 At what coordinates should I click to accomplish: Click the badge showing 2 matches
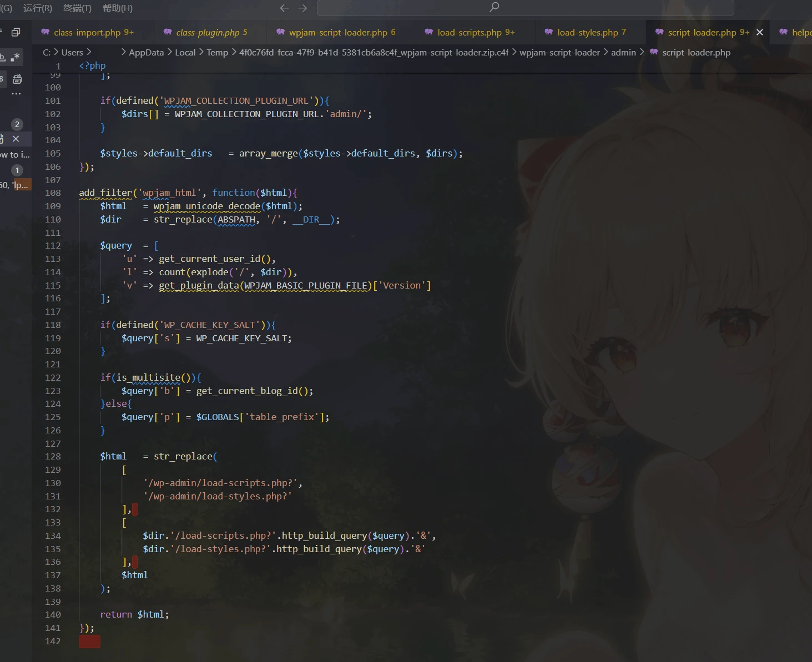tap(17, 124)
